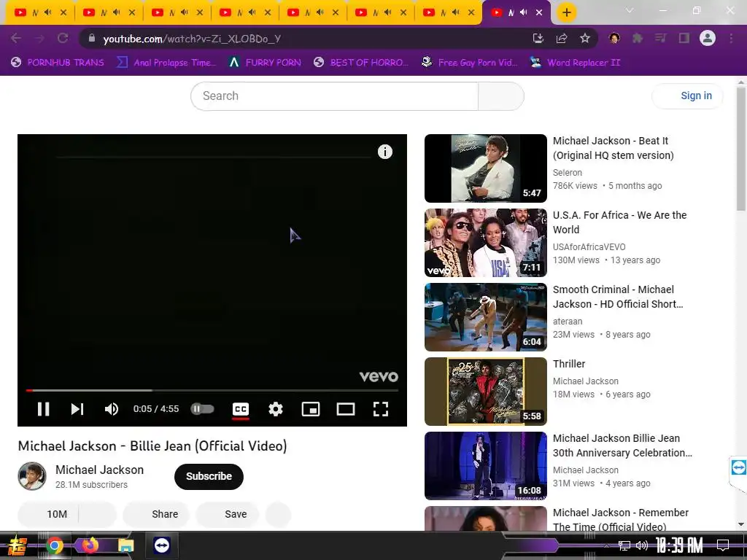This screenshot has height=560, width=747.
Task: Open Michael Jackson channel avatar
Action: pos(32,476)
